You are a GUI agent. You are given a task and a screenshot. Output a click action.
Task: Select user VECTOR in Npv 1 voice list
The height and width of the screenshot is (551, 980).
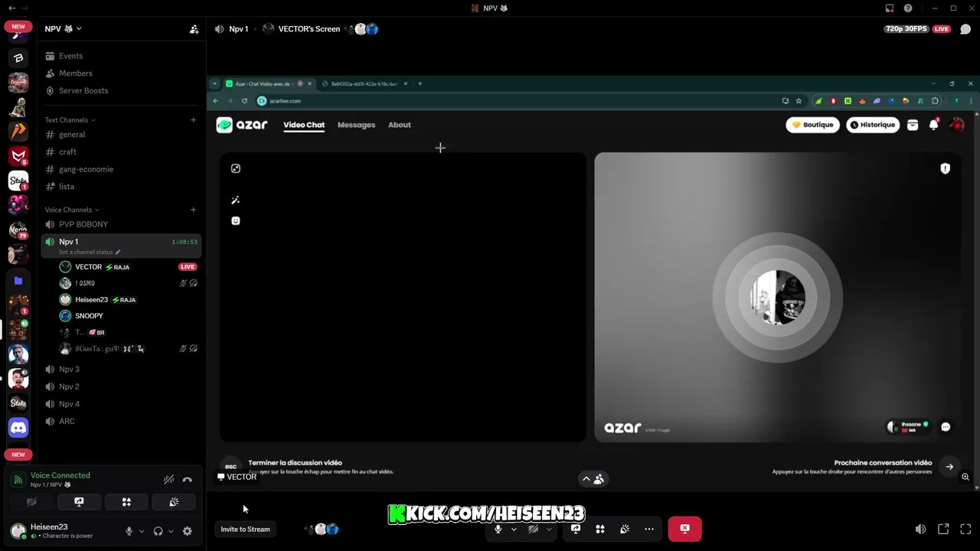(127, 267)
